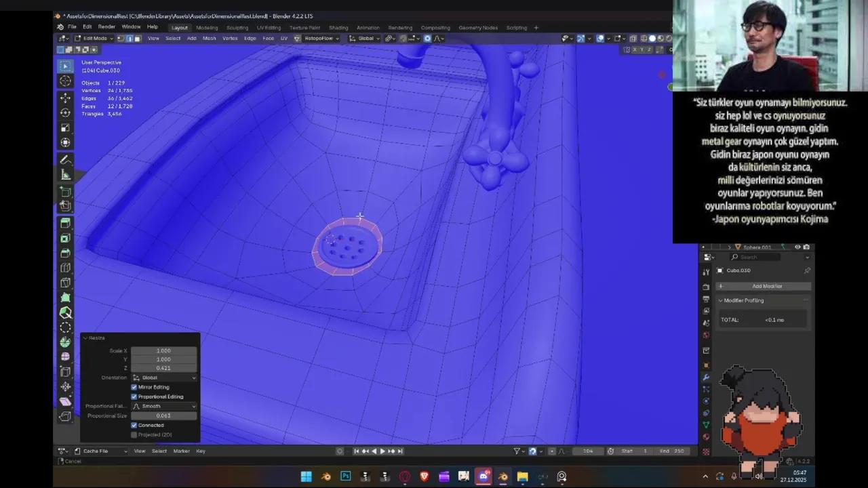This screenshot has height=488, width=868.
Task: Select the Poly Build tool
Action: (x=65, y=298)
